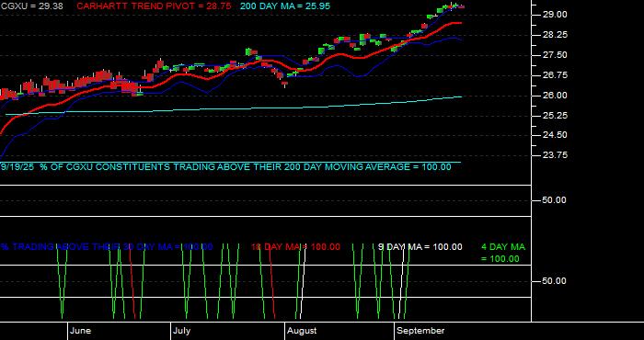This screenshot has height=340, width=644.
Task: Click the CGXU = 29.38 price label
Action: tap(31, 6)
